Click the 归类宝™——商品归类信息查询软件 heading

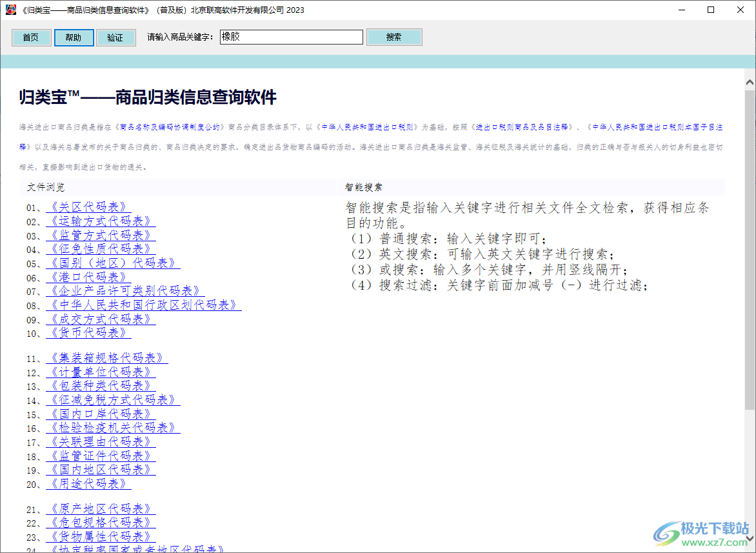[x=148, y=97]
